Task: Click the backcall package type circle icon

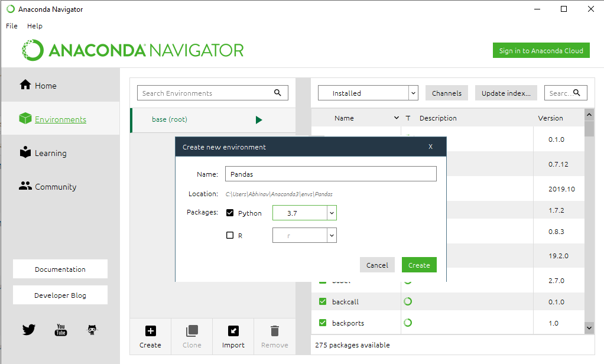Action: [408, 301]
